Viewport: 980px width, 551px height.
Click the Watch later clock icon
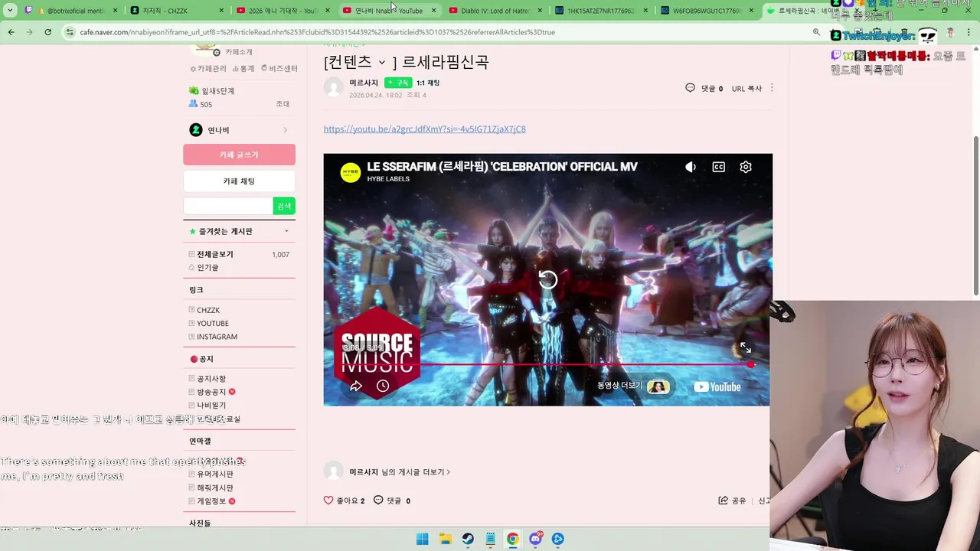383,386
